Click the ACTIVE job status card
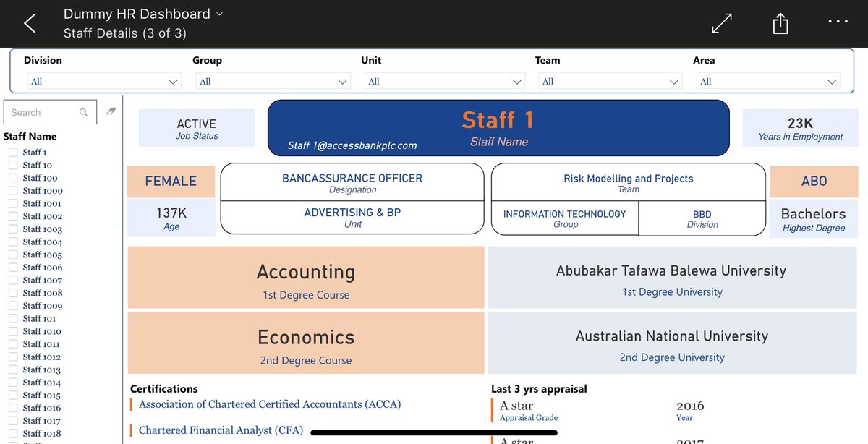 196,128
